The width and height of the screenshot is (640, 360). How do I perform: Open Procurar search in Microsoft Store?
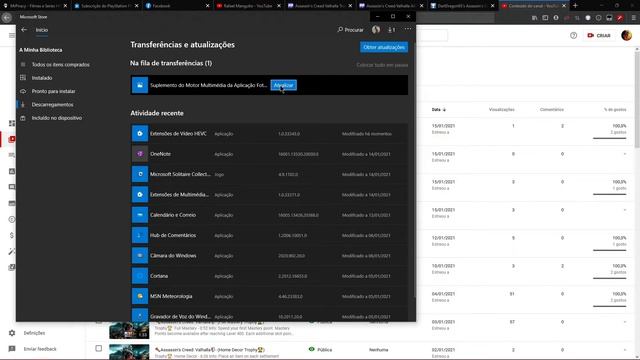pyautogui.click(x=350, y=29)
